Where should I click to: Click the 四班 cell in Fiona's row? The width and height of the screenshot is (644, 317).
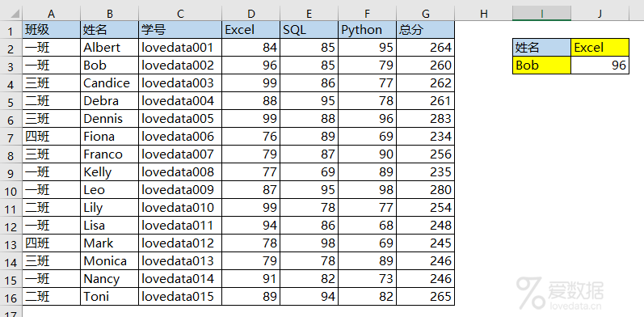point(52,137)
